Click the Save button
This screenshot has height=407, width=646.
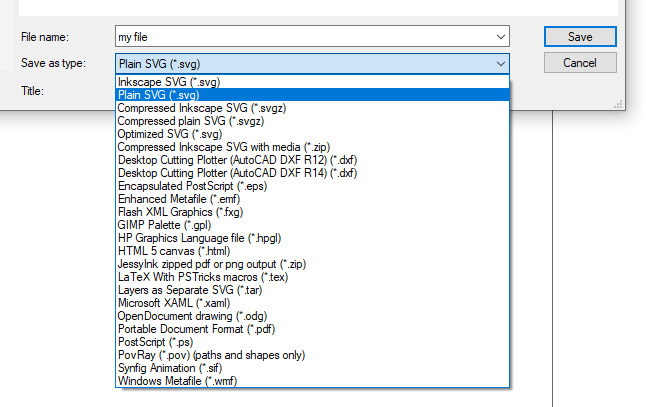point(580,37)
